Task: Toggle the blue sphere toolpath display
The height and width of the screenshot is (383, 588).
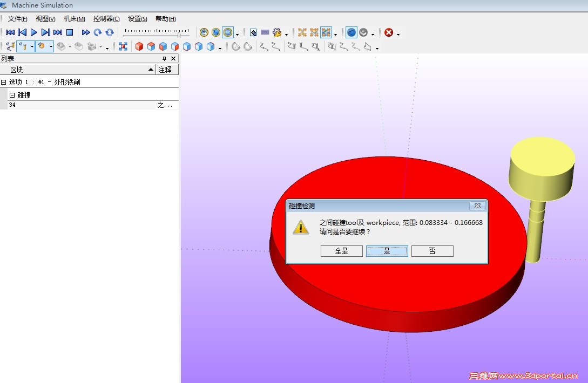Action: 352,32
